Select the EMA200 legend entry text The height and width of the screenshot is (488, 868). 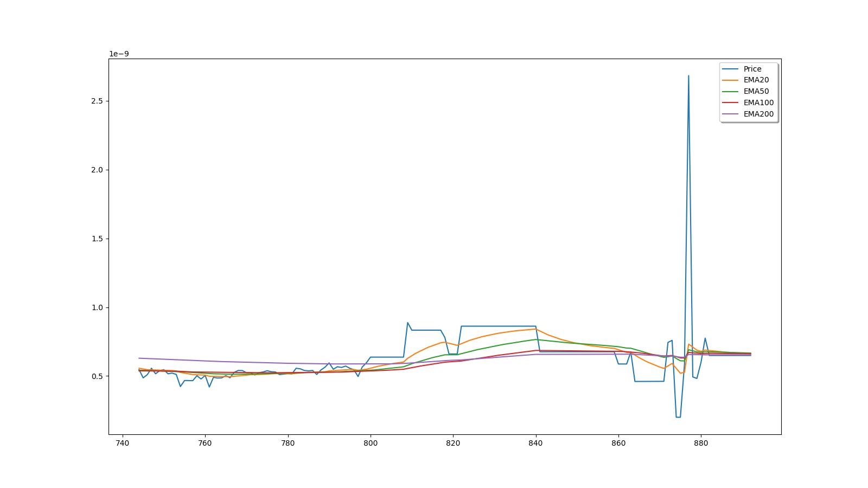pos(758,114)
